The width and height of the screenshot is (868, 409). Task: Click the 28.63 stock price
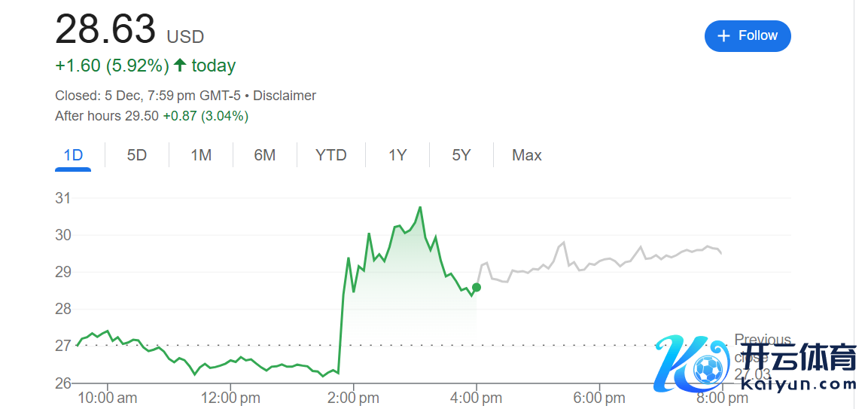pos(105,30)
